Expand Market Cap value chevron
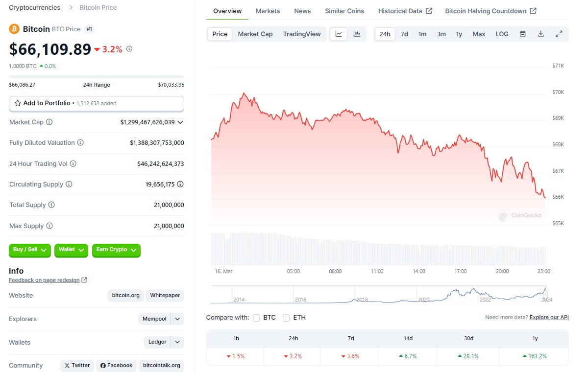 (x=180, y=122)
